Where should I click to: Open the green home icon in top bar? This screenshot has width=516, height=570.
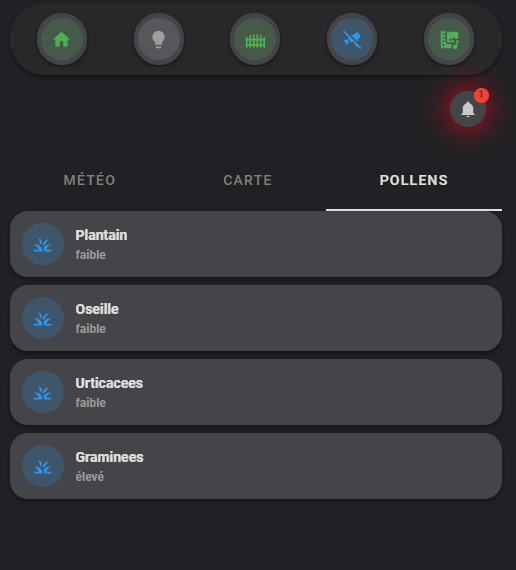[62, 39]
